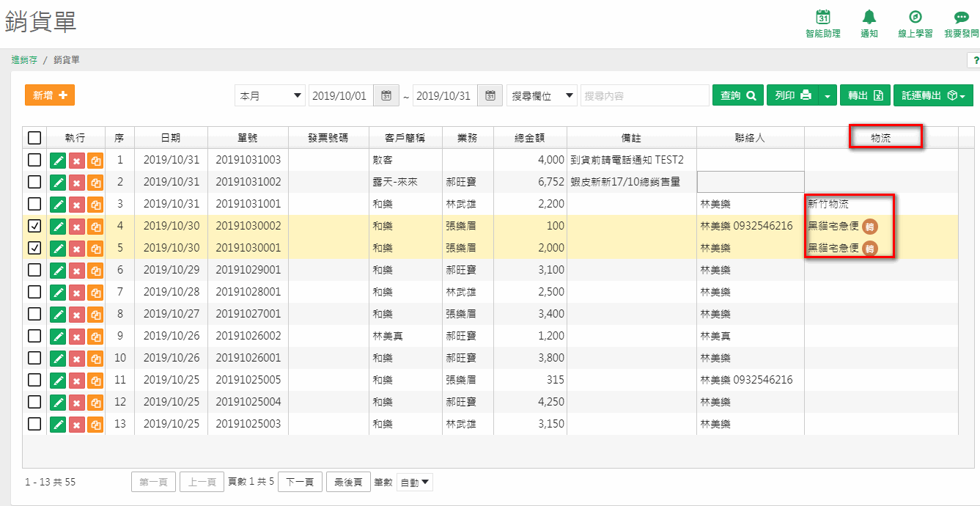Click the 列印 print button
This screenshot has width=980, height=506.
(x=793, y=95)
